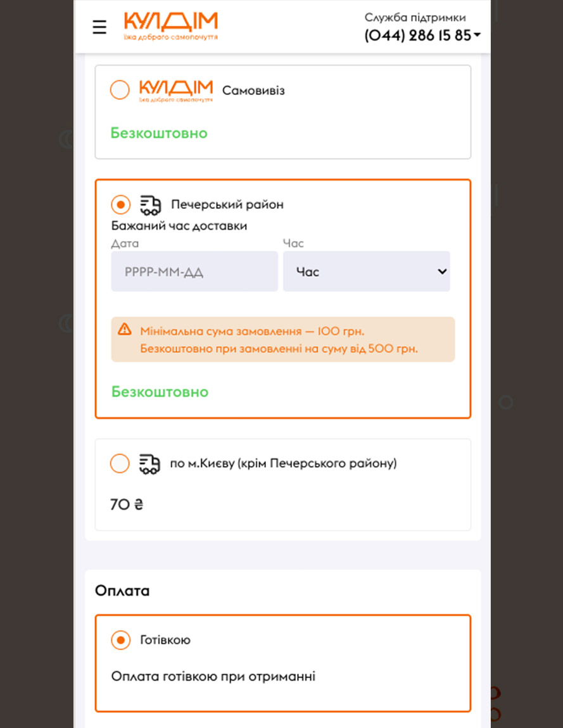Viewport: 563px width, 728px height.
Task: Open the Час time dropdown
Action: (366, 272)
